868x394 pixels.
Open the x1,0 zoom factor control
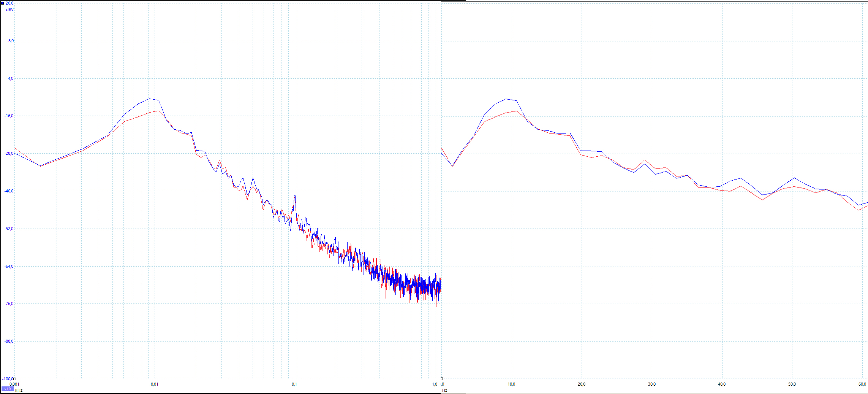(x=7, y=389)
